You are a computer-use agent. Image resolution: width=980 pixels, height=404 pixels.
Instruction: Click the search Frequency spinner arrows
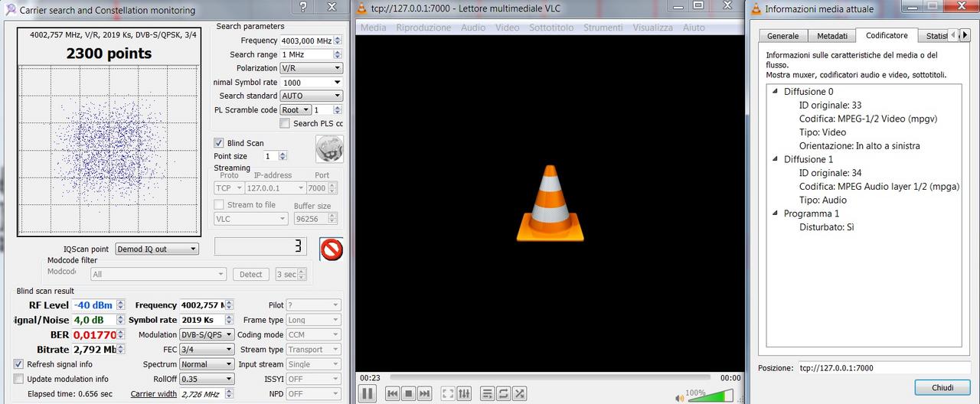tap(338, 41)
